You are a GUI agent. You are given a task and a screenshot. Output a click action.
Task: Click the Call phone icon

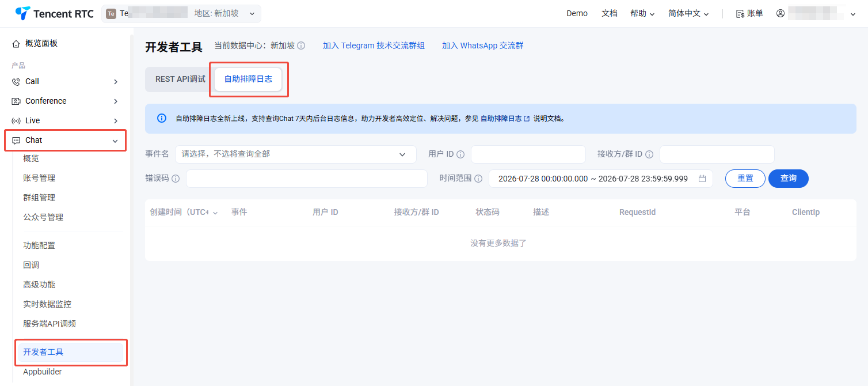tap(16, 82)
